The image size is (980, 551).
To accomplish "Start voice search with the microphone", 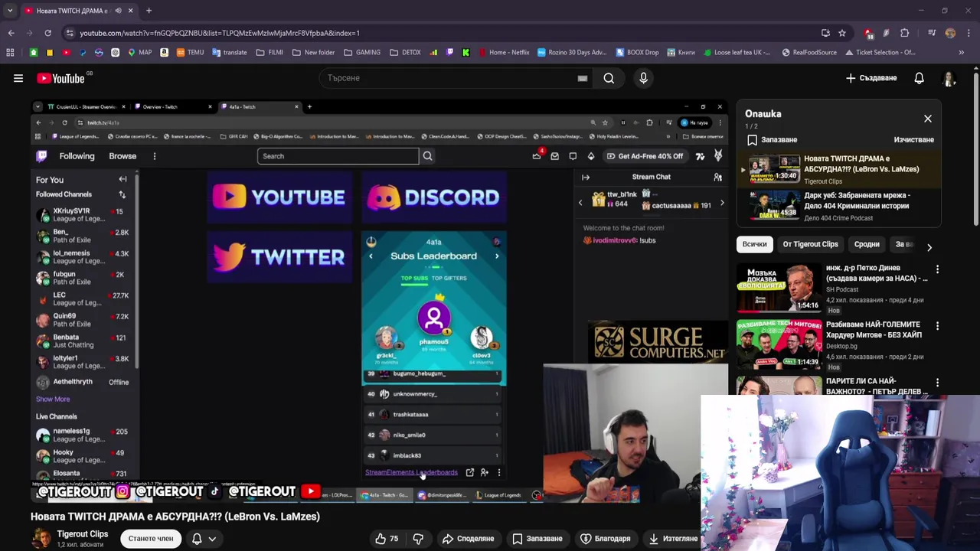I will 643,78.
